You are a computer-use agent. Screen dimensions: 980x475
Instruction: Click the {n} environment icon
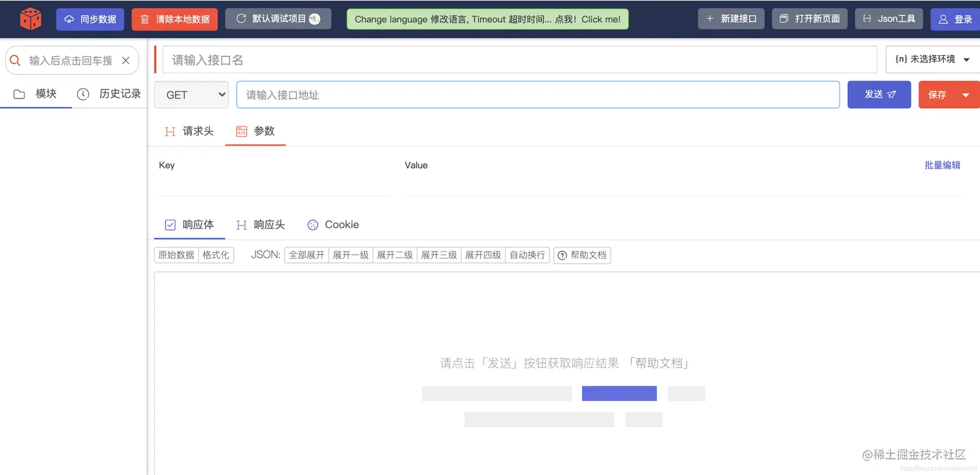901,59
